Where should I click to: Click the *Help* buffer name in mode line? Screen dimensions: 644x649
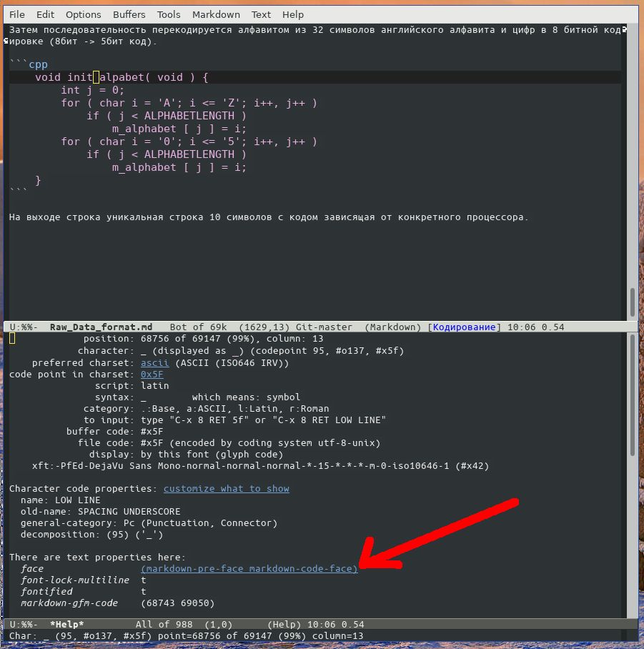tap(66, 624)
